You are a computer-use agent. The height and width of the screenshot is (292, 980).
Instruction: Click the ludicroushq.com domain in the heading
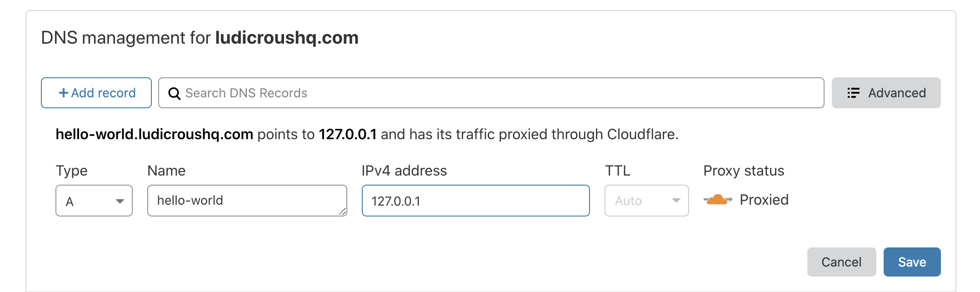pos(287,38)
